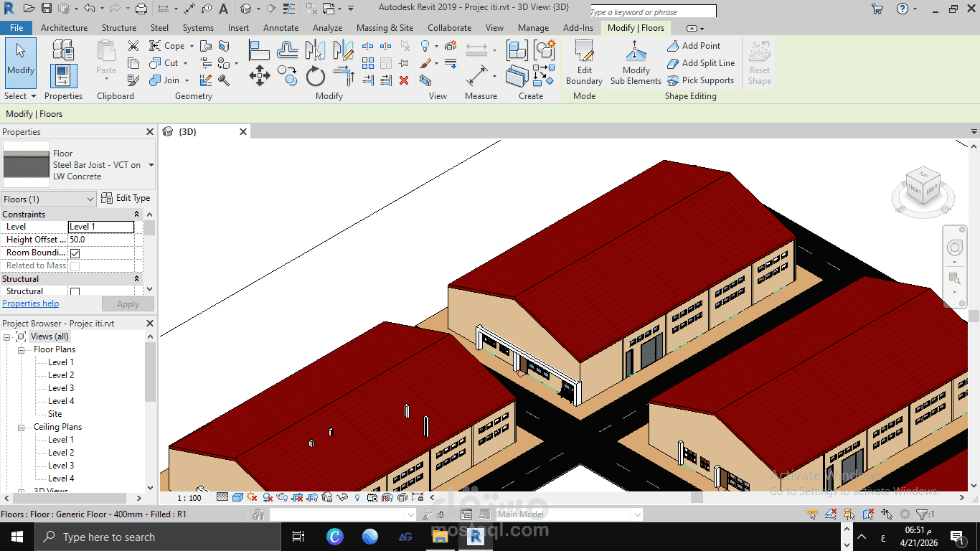Click the Print icon in quick access toolbar

141,9
